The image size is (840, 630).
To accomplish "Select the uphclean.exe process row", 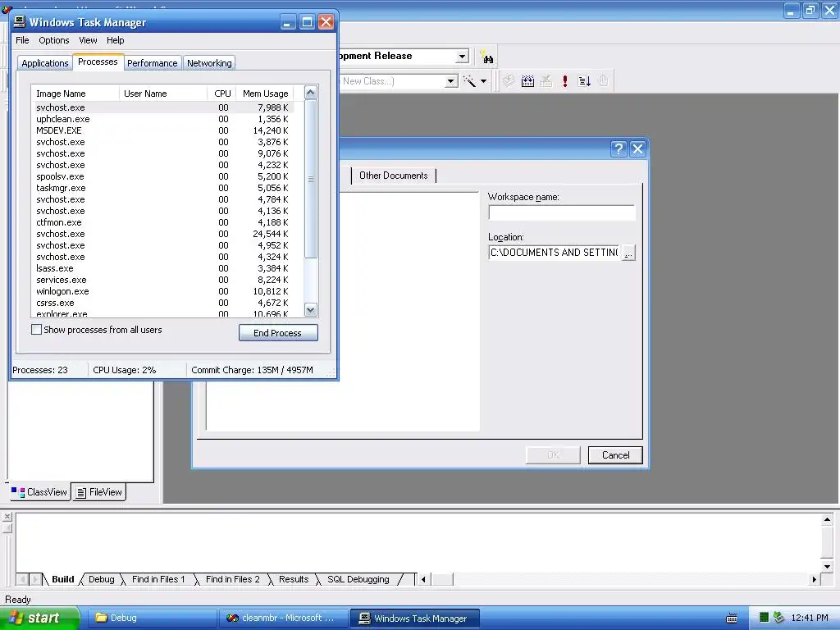I will [x=163, y=119].
